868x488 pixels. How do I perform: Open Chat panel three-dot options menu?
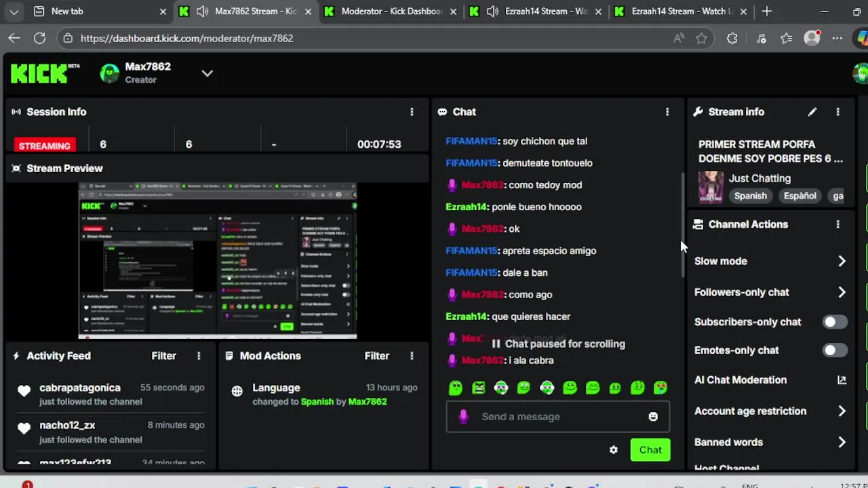tap(667, 112)
